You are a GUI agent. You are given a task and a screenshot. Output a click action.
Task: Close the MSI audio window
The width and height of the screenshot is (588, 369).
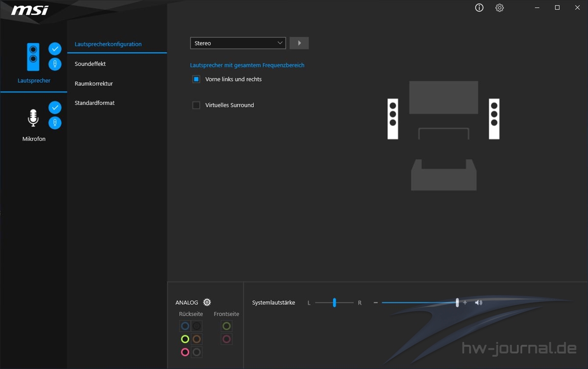[577, 7]
